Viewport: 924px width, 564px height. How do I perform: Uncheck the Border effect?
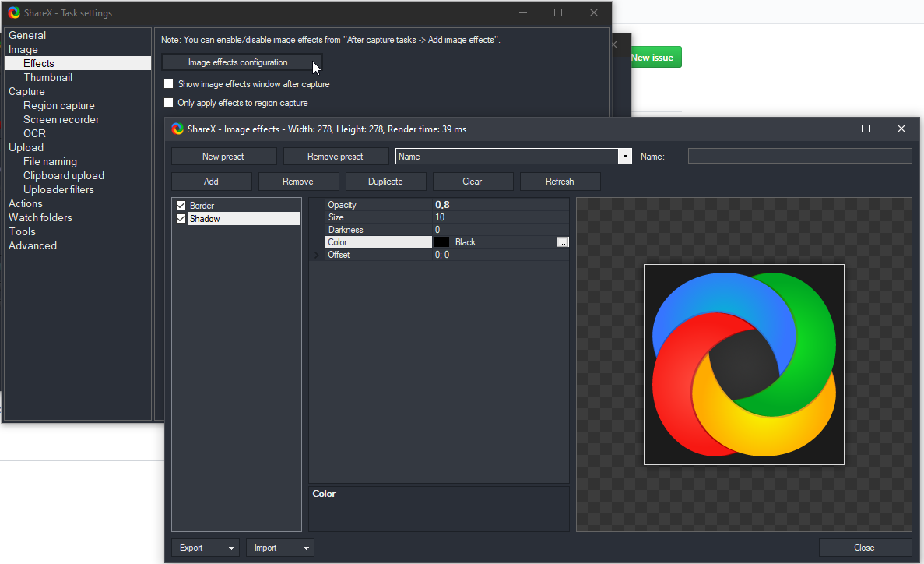pos(181,205)
